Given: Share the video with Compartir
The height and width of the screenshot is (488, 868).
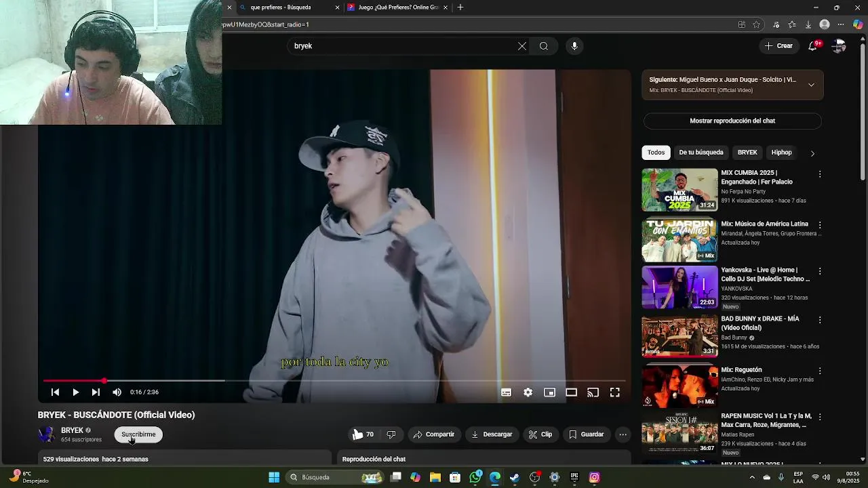Looking at the screenshot, I should tap(434, 434).
